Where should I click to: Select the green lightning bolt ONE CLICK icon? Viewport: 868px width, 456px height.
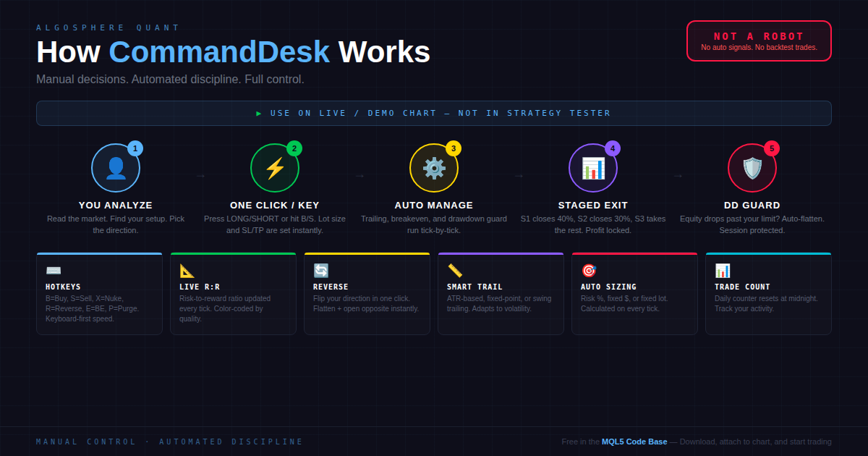pos(275,167)
